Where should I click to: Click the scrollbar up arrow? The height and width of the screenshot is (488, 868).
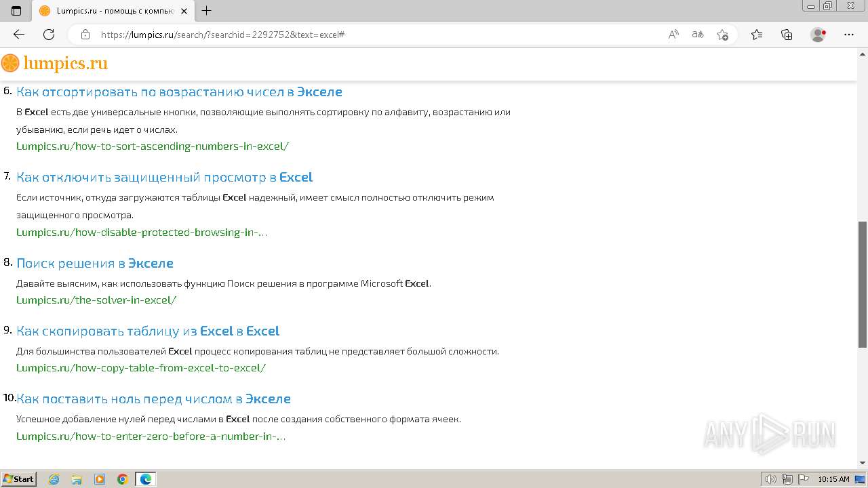click(x=863, y=53)
